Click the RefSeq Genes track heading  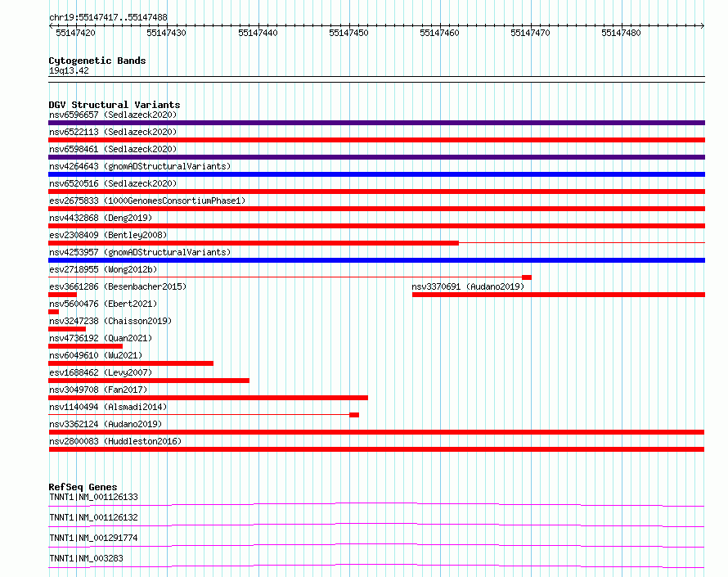point(83,487)
